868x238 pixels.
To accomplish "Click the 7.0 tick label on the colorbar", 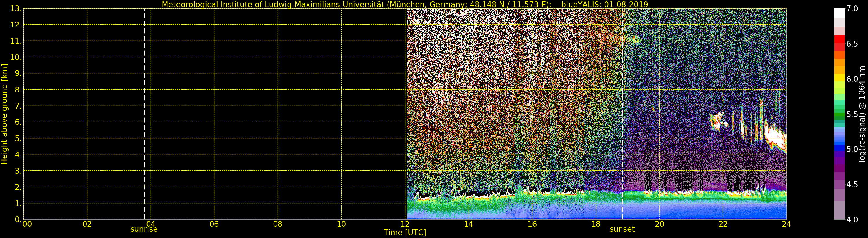I will [852, 9].
